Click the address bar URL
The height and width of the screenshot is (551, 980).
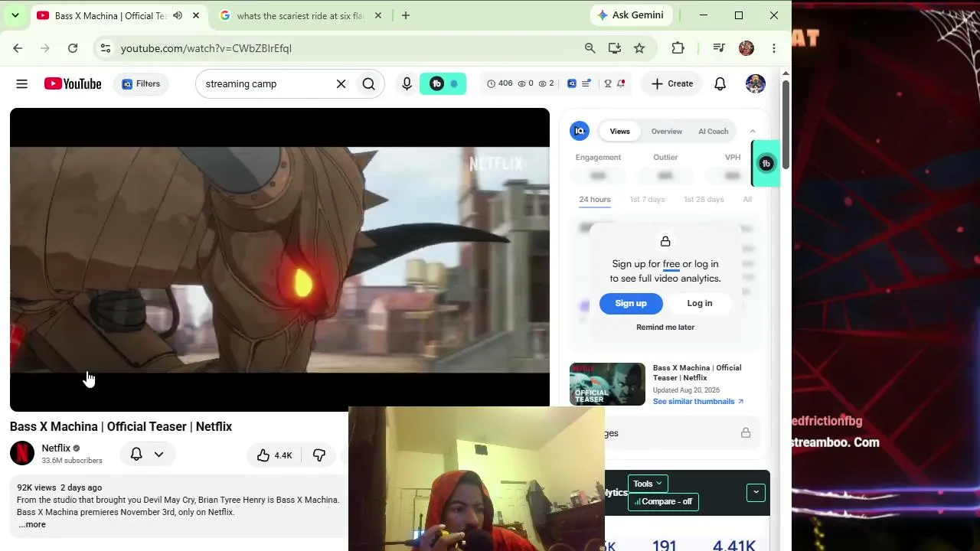click(x=206, y=48)
